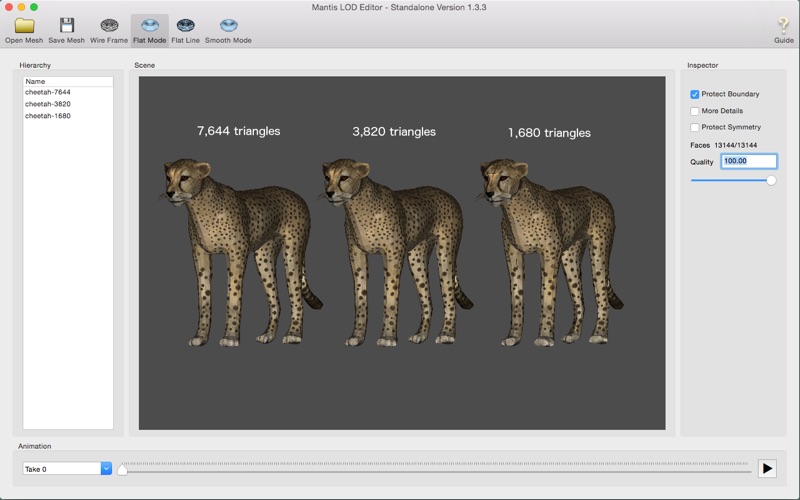
Task: Click the Quality value field
Action: tap(748, 161)
